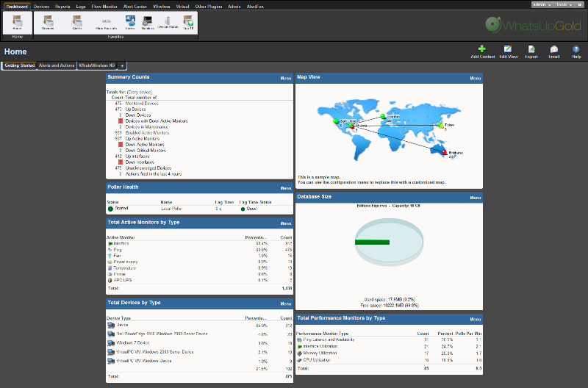Open Devices from the Favorites ribbon
The height and width of the screenshot is (388, 588).
48,24
